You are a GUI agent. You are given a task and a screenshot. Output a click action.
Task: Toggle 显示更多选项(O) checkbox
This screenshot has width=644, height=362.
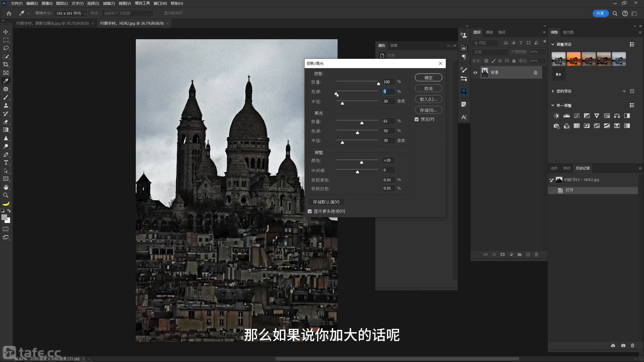[310, 211]
